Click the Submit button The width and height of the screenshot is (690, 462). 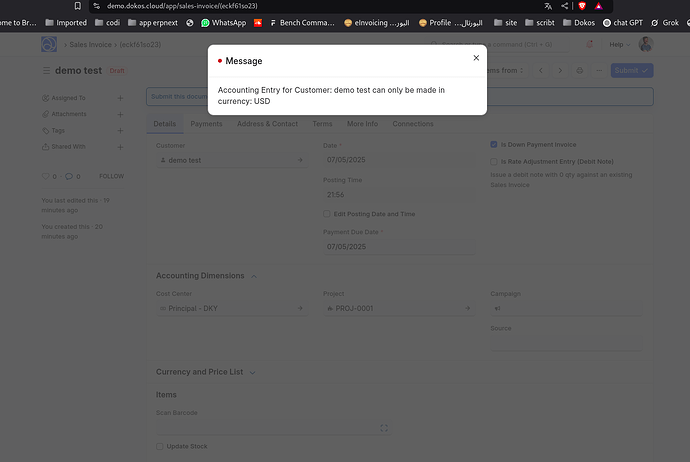(x=631, y=70)
